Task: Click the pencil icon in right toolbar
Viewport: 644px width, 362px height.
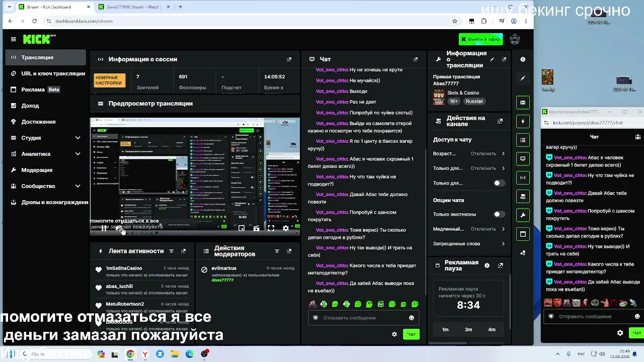Action: 523,78
